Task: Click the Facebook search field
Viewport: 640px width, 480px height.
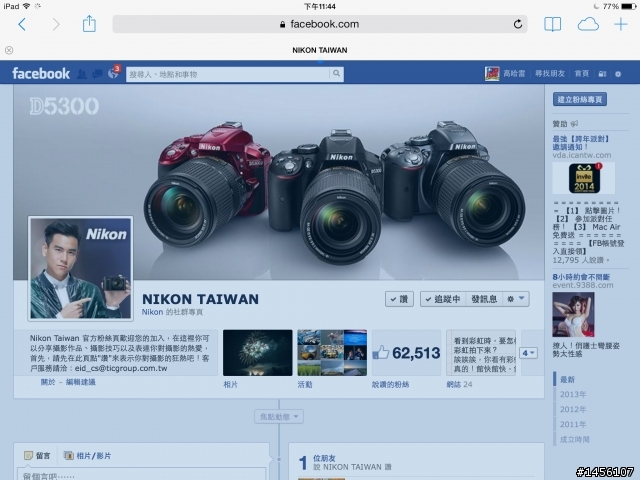Action: [x=228, y=74]
